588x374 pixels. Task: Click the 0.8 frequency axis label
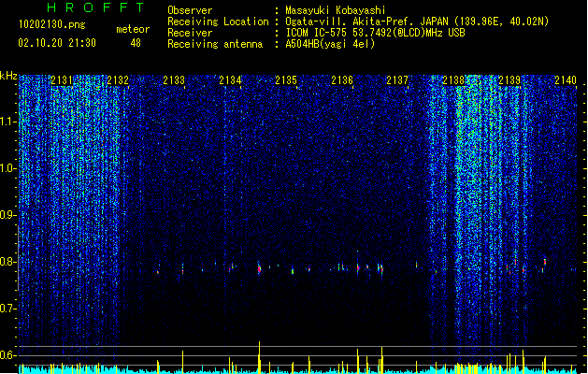click(7, 262)
